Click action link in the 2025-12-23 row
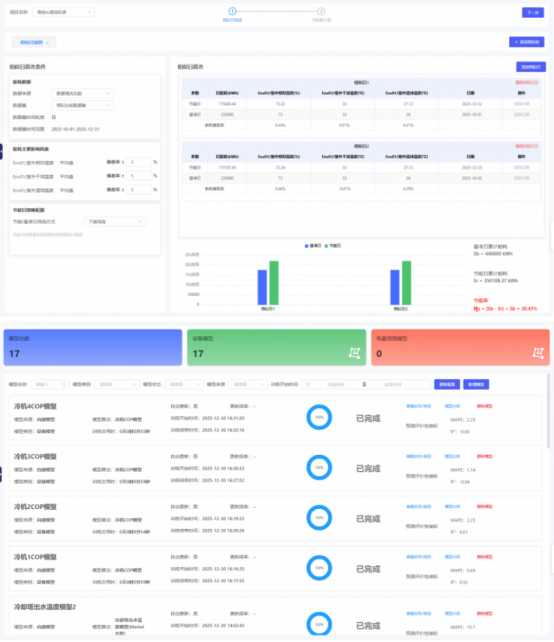 point(521,167)
